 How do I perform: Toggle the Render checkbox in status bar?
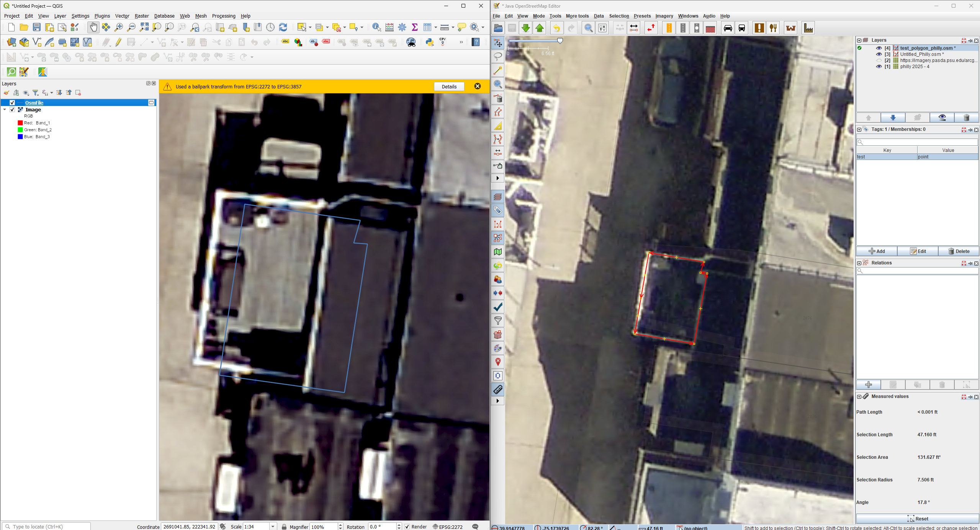pyautogui.click(x=407, y=527)
